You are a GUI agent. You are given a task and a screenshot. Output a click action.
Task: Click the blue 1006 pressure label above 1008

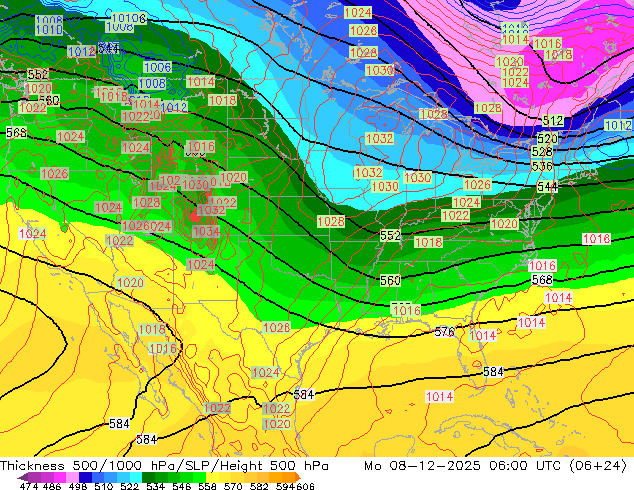158,67
